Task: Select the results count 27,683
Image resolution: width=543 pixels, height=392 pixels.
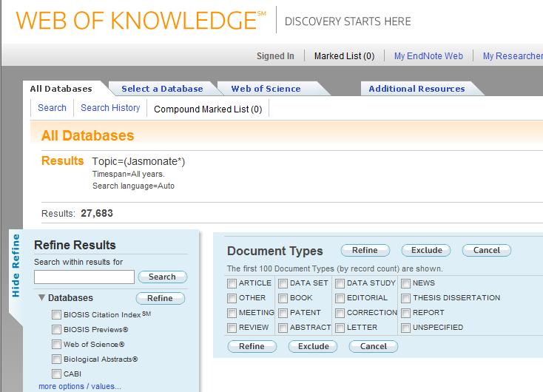Action: click(97, 213)
